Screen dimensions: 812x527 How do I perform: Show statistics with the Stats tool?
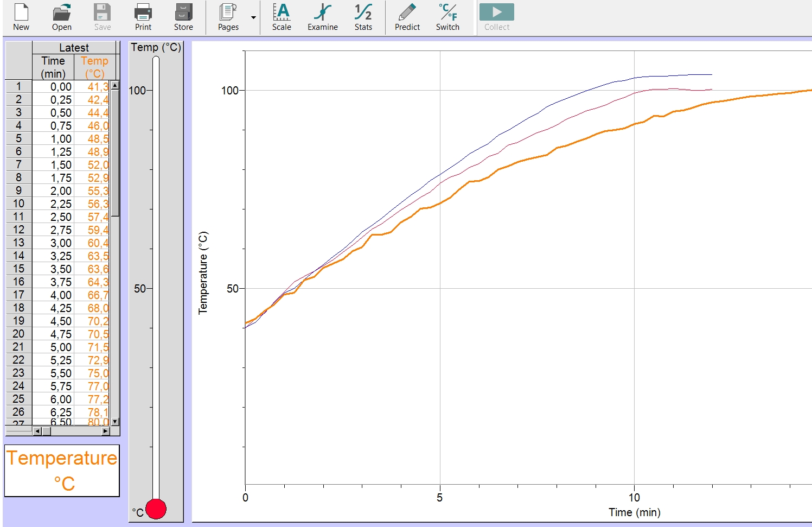coord(363,17)
